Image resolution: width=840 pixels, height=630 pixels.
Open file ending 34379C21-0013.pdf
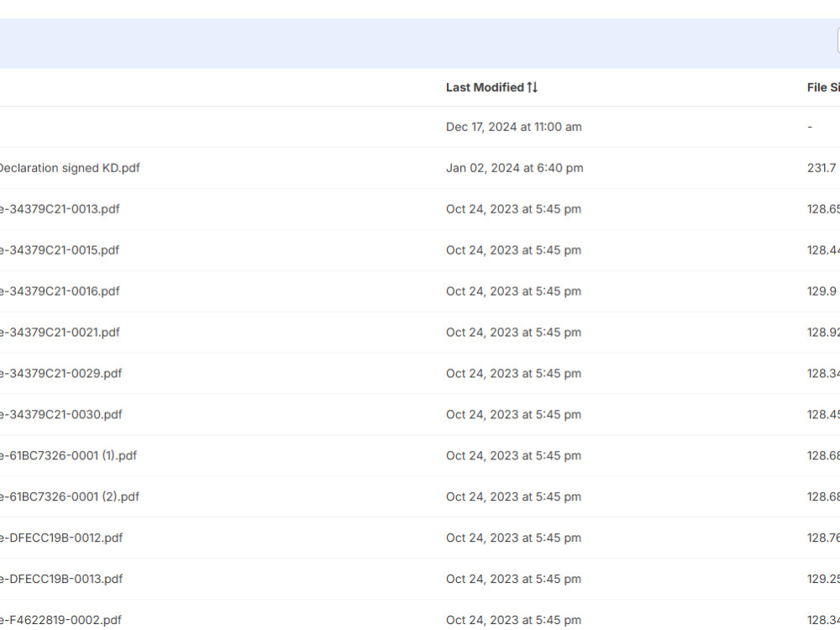[60, 209]
